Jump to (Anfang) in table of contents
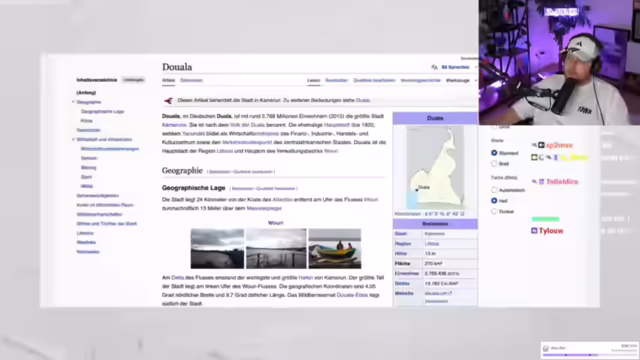This screenshot has height=360, width=640. point(86,93)
